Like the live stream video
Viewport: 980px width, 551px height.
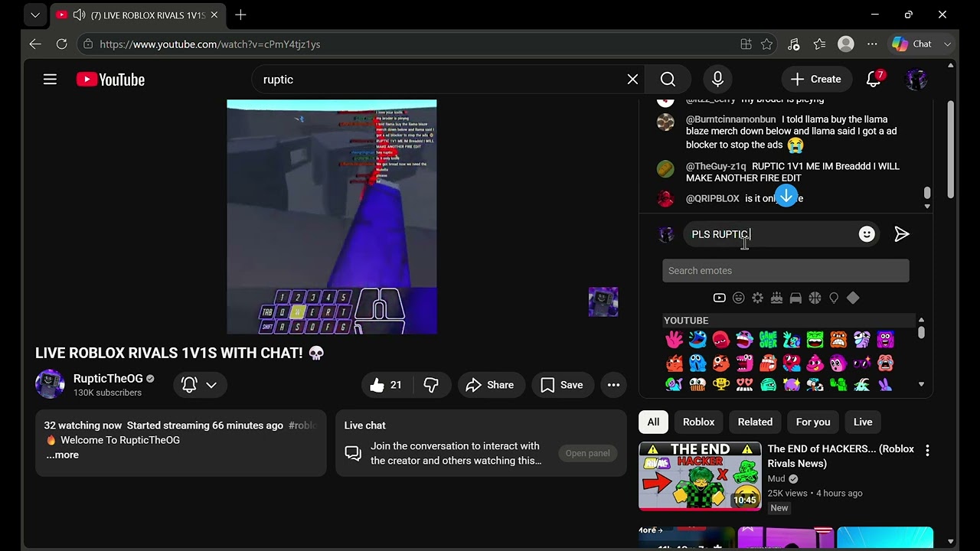387,385
